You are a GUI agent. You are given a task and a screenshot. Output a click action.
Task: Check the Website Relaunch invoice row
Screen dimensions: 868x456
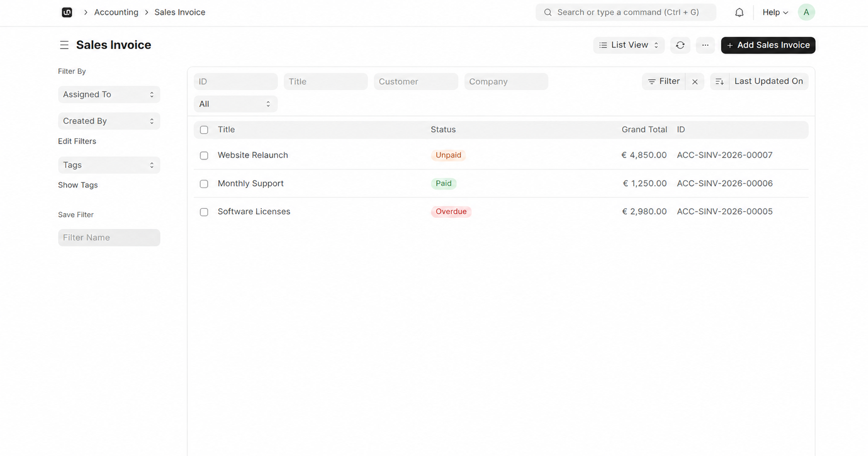click(x=204, y=156)
